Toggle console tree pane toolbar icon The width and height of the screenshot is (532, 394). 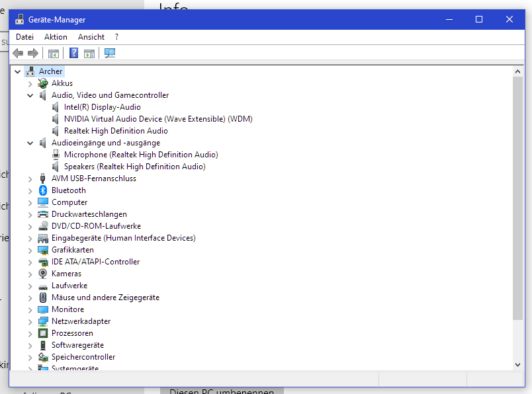[54, 54]
